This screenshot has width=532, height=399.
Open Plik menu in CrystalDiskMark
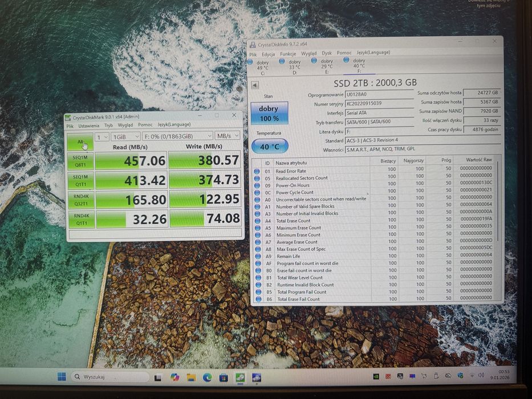pos(70,126)
